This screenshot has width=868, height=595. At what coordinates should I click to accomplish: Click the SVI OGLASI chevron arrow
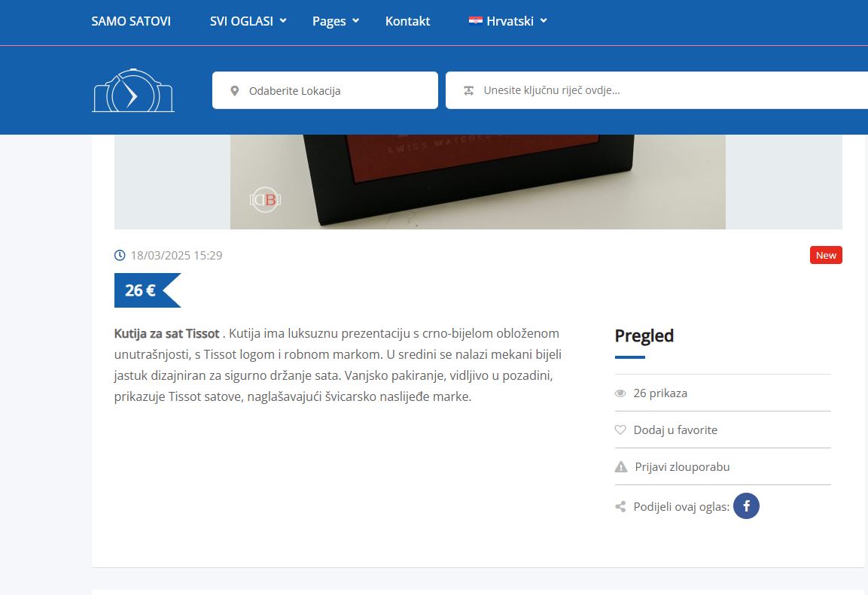[283, 20]
